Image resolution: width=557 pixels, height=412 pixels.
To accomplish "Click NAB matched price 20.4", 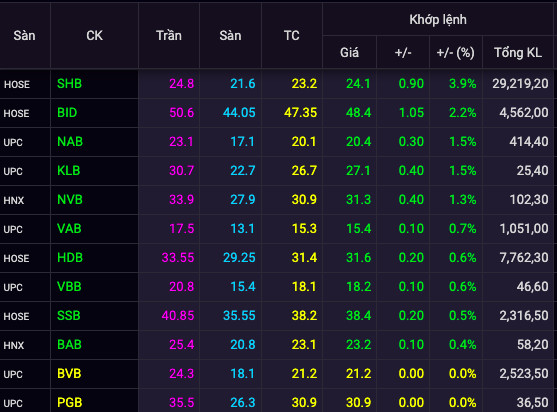I will click(358, 142).
